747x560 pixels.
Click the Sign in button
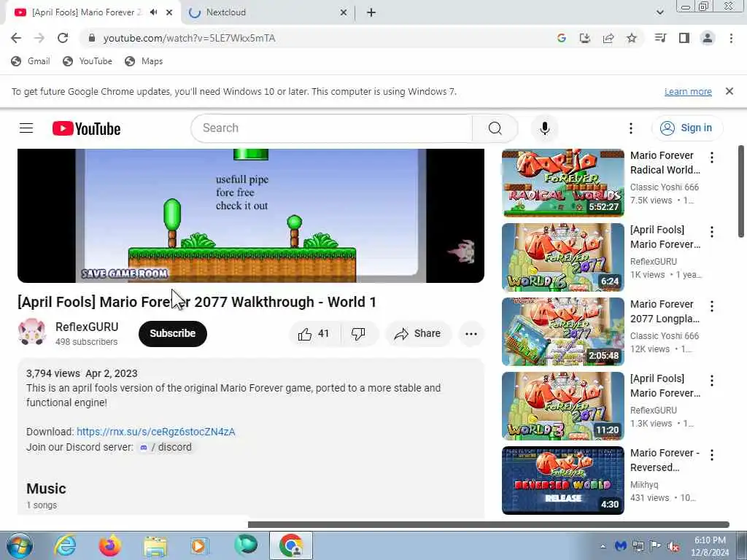(x=686, y=128)
